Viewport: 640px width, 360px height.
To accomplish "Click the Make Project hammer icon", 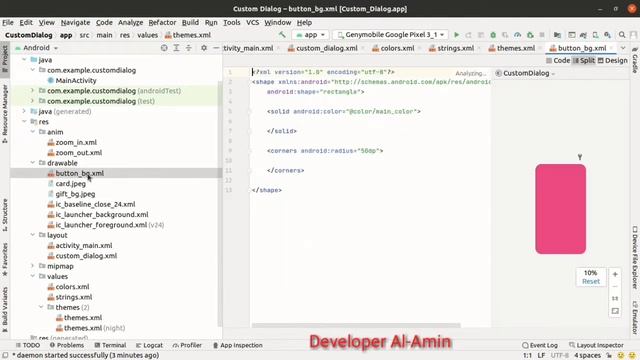I will (282, 35).
